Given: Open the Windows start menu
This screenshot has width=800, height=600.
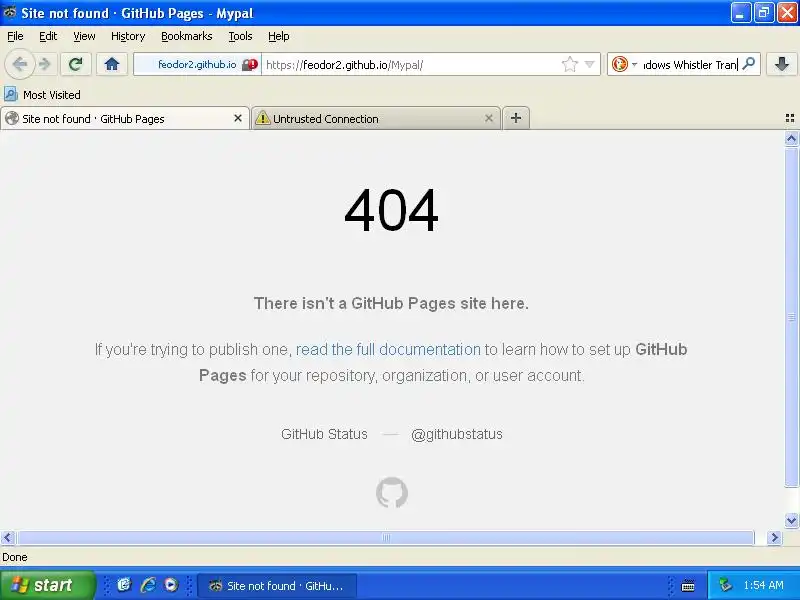Looking at the screenshot, I should coord(47,585).
